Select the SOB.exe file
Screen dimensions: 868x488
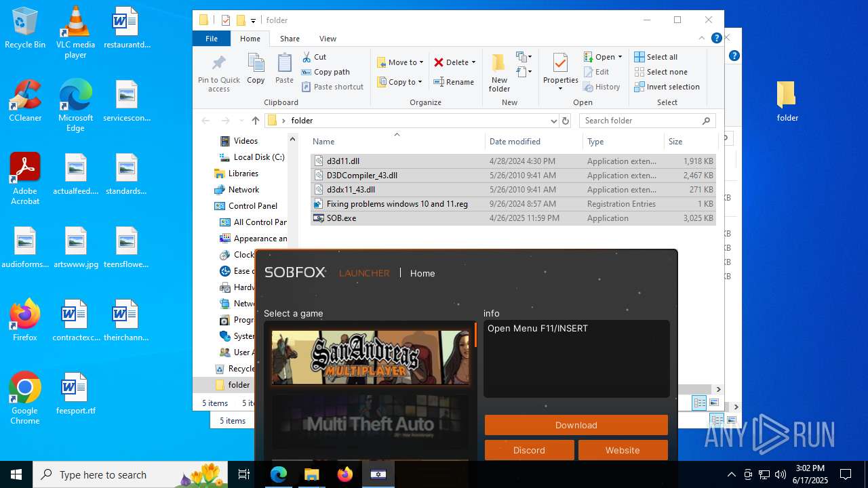click(x=513, y=218)
